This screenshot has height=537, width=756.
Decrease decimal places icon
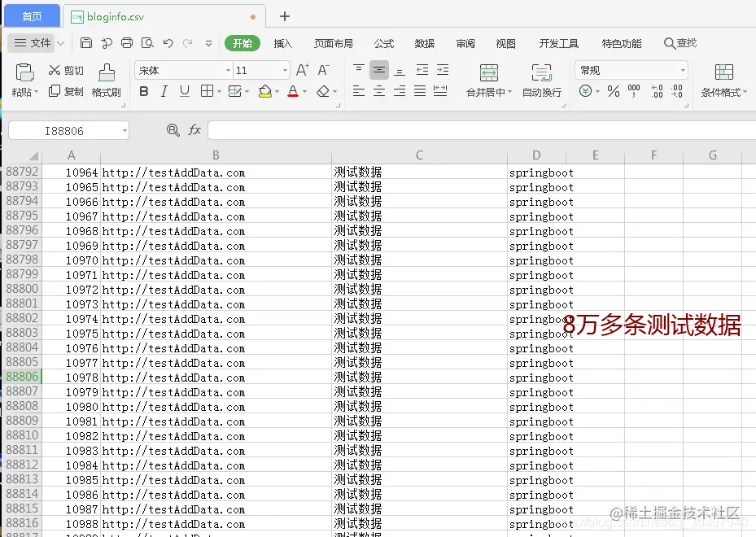click(677, 91)
